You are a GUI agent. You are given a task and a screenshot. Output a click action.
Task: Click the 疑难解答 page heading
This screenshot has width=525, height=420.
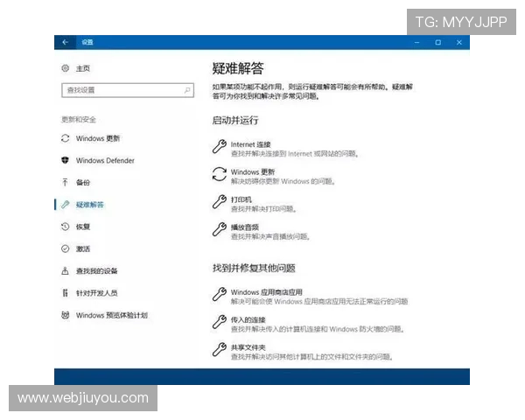point(238,68)
